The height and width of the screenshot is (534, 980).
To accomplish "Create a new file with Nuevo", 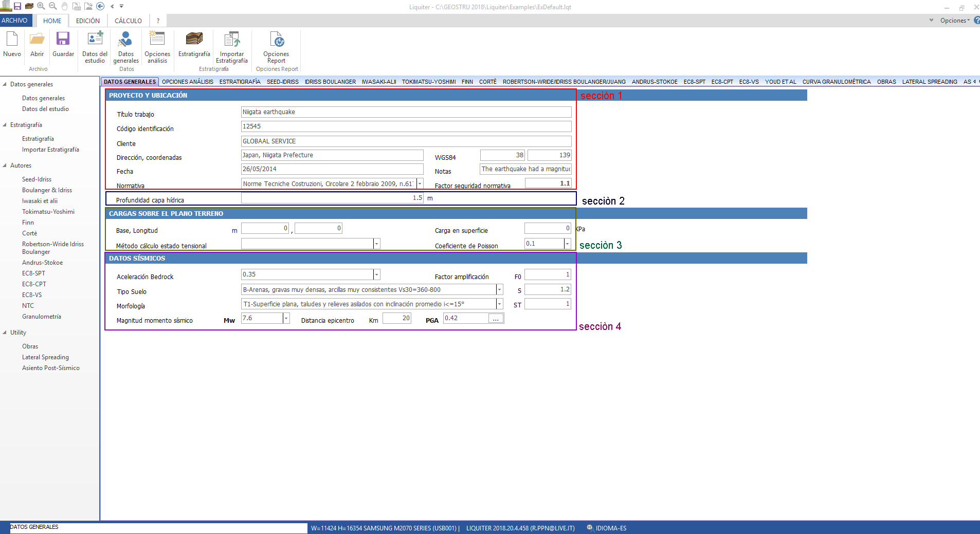I will click(12, 44).
